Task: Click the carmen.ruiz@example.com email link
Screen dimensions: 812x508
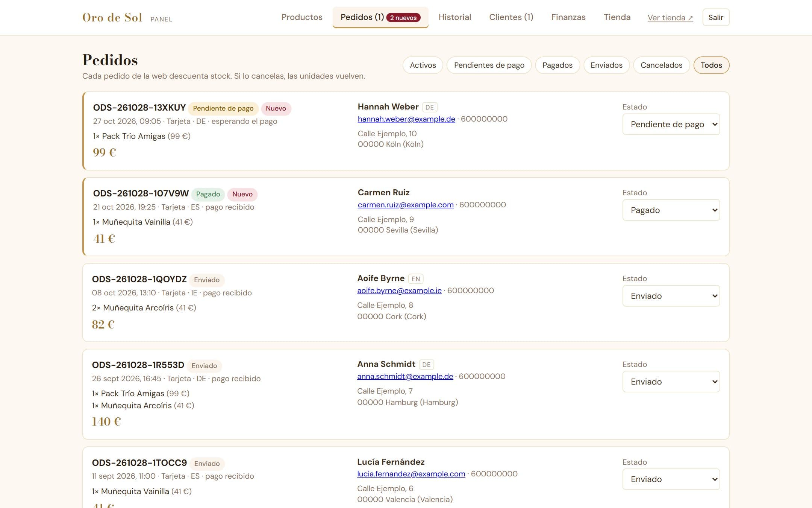Action: pyautogui.click(x=406, y=205)
